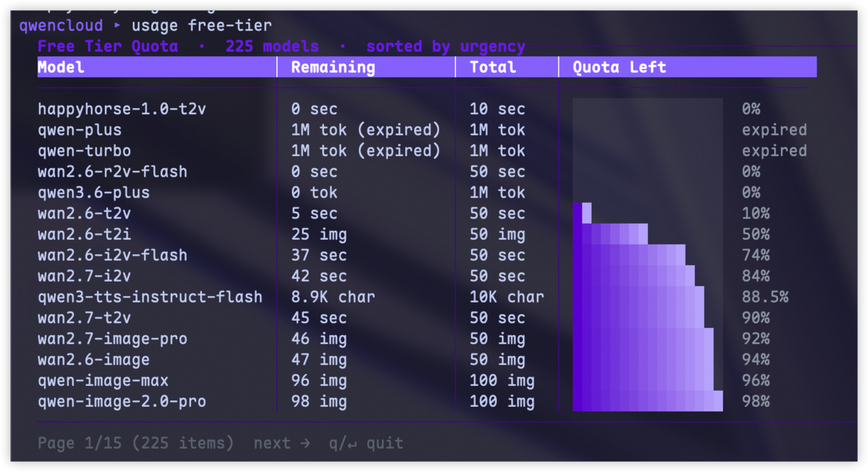This screenshot has height=472, width=868.
Task: Select the wan2.6-image model name
Action: [x=94, y=360]
